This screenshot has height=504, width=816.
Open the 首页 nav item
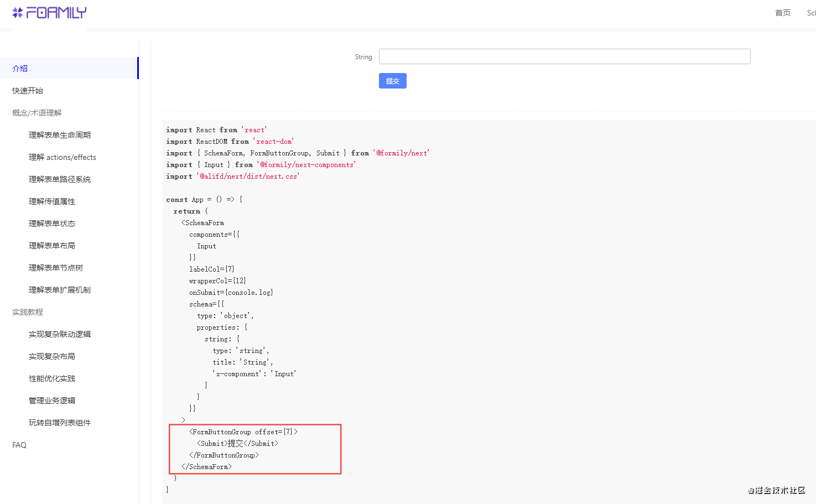point(782,13)
